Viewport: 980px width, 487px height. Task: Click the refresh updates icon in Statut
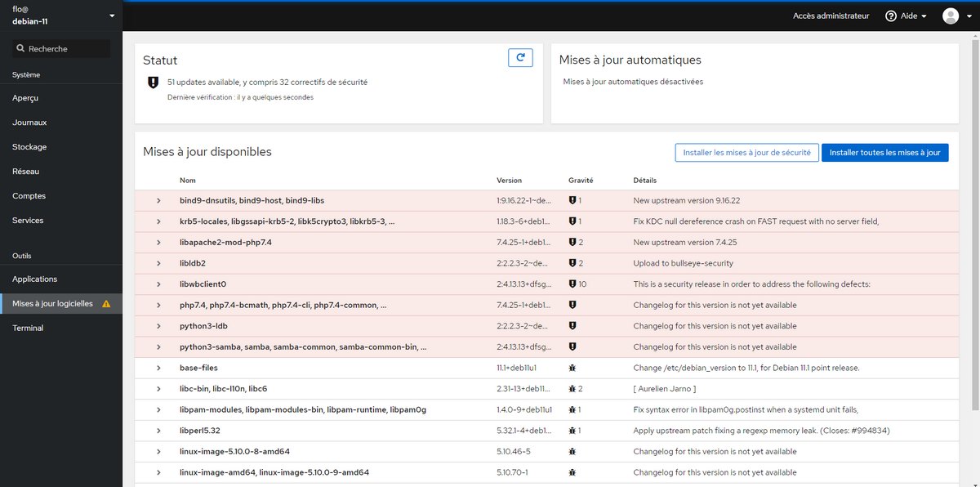(x=520, y=57)
